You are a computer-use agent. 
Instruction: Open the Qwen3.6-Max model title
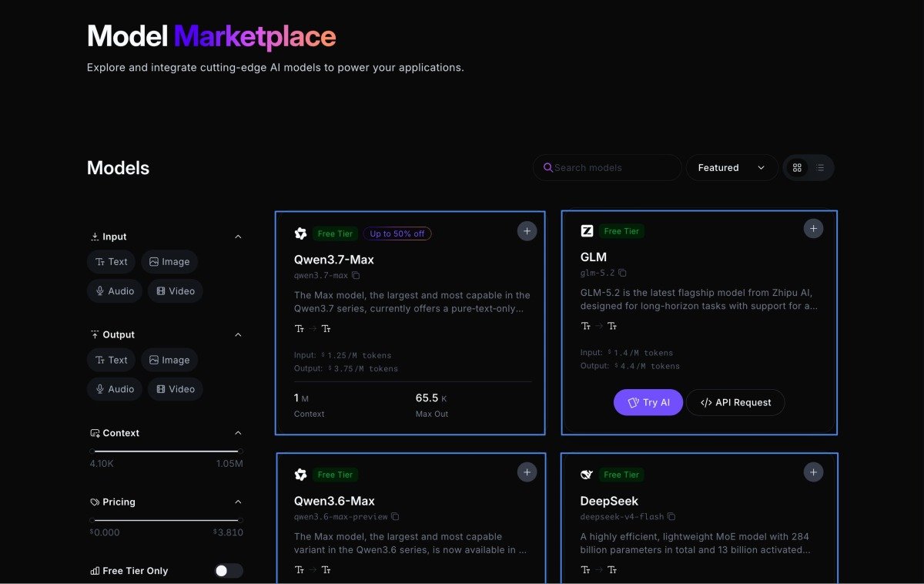coord(334,501)
